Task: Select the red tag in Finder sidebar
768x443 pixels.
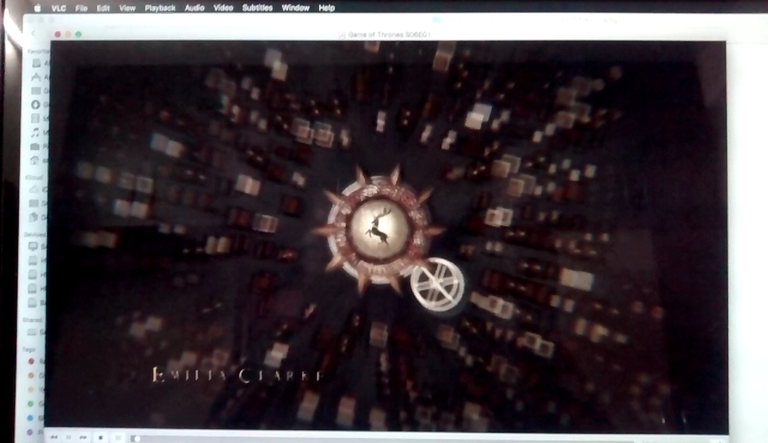Action: coord(31,361)
